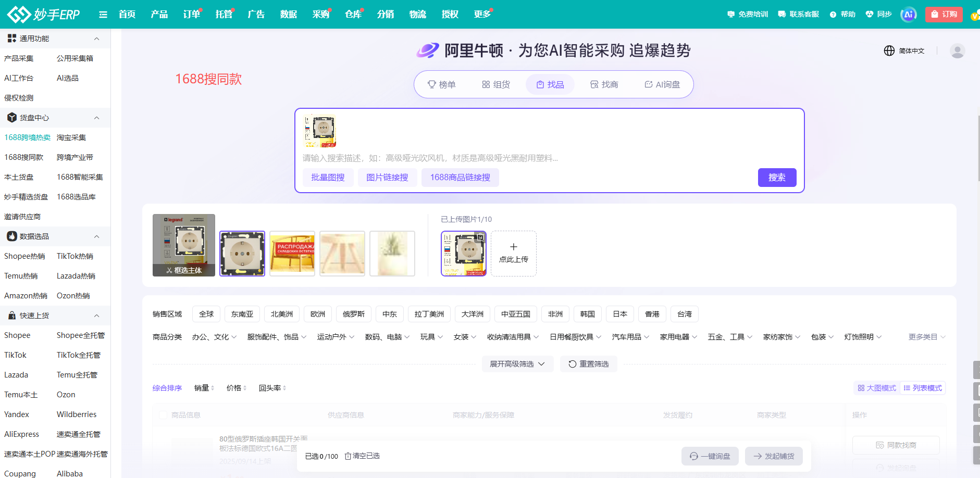Open the AI询盘 tab

tap(662, 84)
